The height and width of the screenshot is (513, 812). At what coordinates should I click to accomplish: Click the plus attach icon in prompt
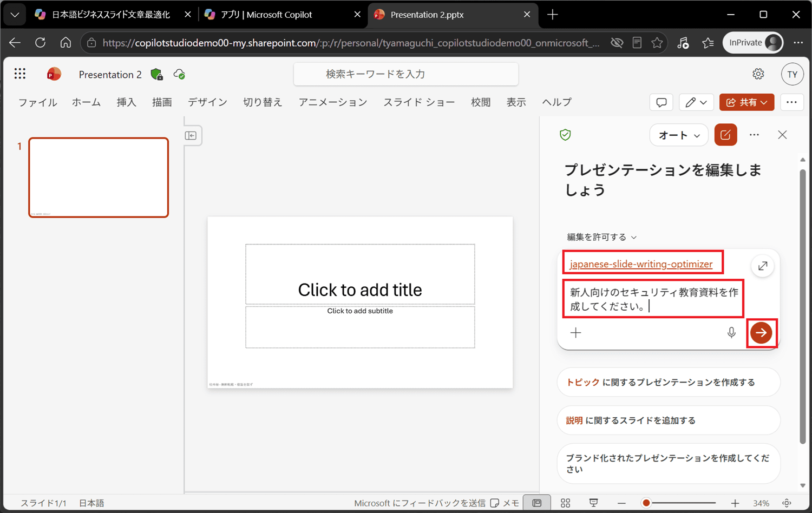pos(575,333)
